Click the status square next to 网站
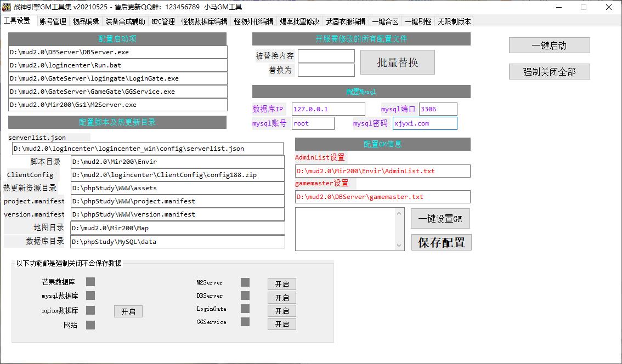622x364 pixels. click(x=91, y=325)
